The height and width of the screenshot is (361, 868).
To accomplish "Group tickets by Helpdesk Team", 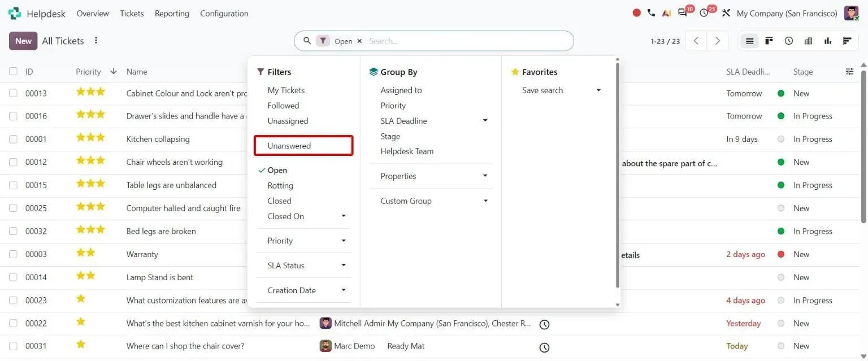I will click(407, 151).
